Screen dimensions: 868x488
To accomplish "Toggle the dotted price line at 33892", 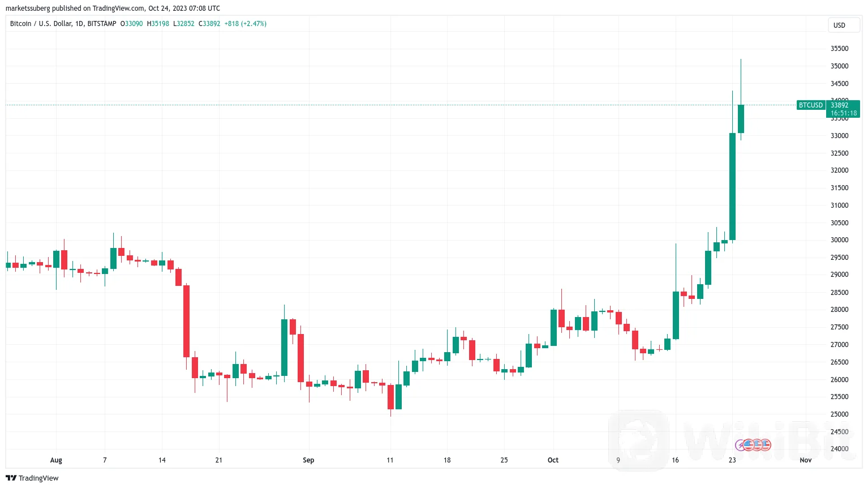I will [x=396, y=105].
